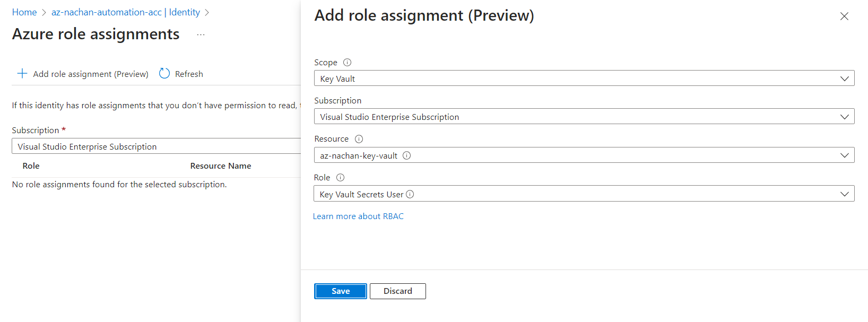Click info icon inside az-nachan-key-vault field
The width and height of the screenshot is (868, 322).
coord(406,155)
